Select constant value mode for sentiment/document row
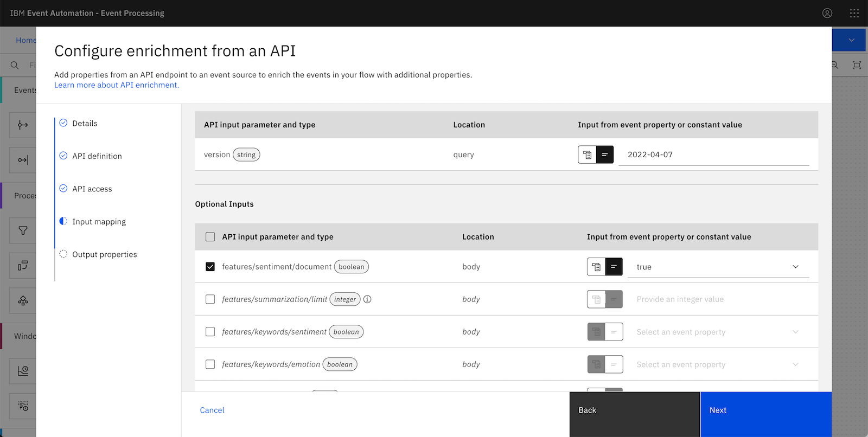Screen dimensions: 868x437 coord(614,267)
